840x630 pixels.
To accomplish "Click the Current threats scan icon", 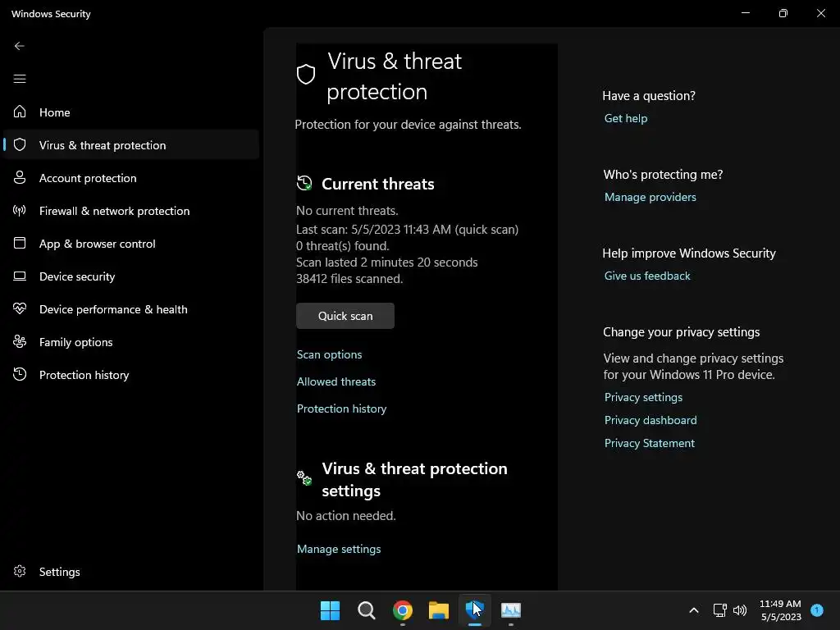I will [x=304, y=183].
